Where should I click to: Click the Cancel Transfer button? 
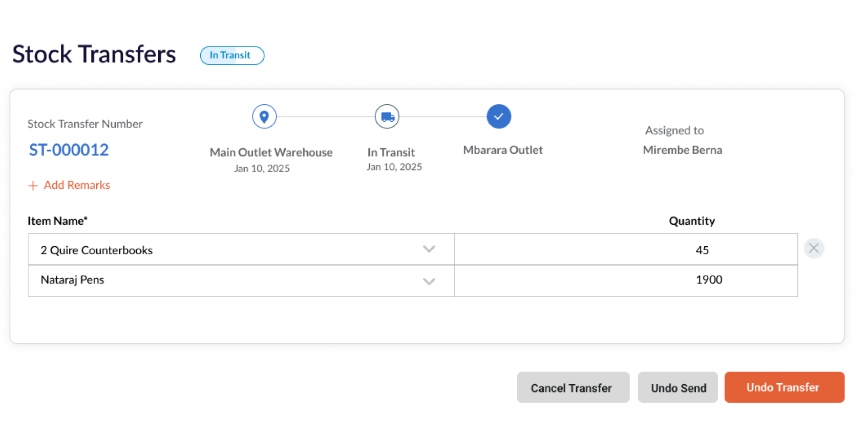tap(573, 387)
